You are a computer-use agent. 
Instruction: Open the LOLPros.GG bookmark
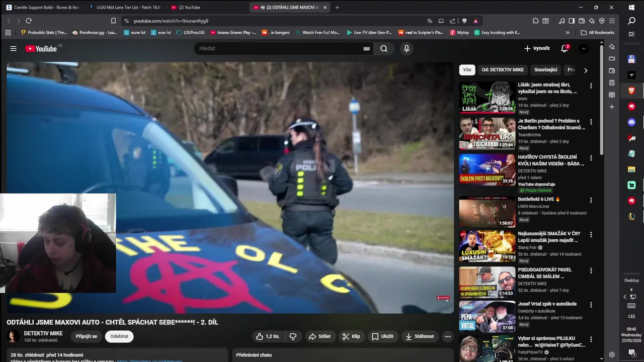click(x=190, y=32)
